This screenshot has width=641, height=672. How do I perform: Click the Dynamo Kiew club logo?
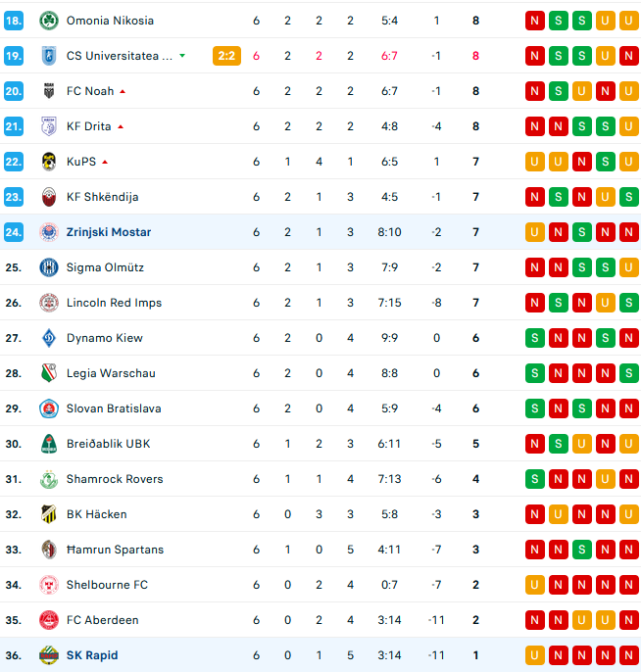(x=48, y=338)
